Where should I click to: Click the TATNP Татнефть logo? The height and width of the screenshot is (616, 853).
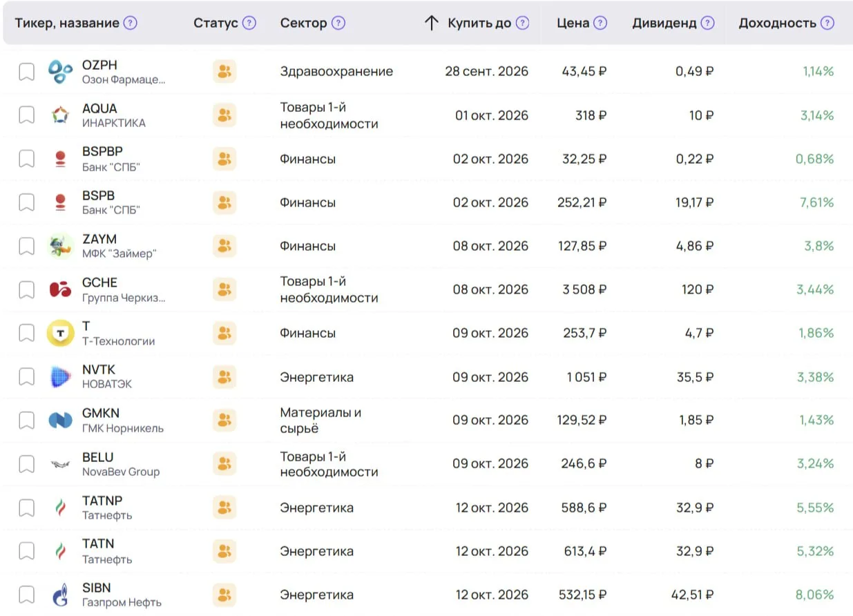[x=60, y=508]
